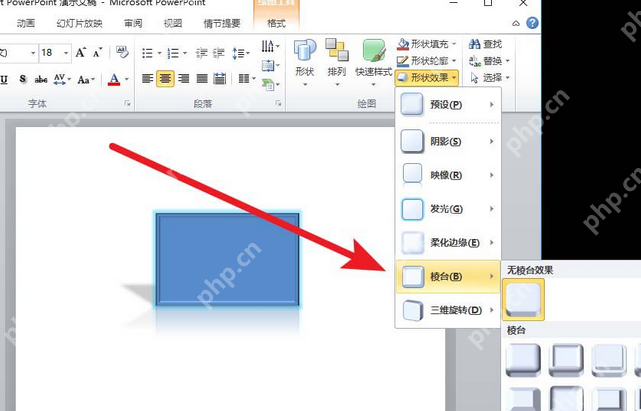Image resolution: width=641 pixels, height=411 pixels.
Task: Click the Convert to SmartArt icon
Action: [270, 84]
